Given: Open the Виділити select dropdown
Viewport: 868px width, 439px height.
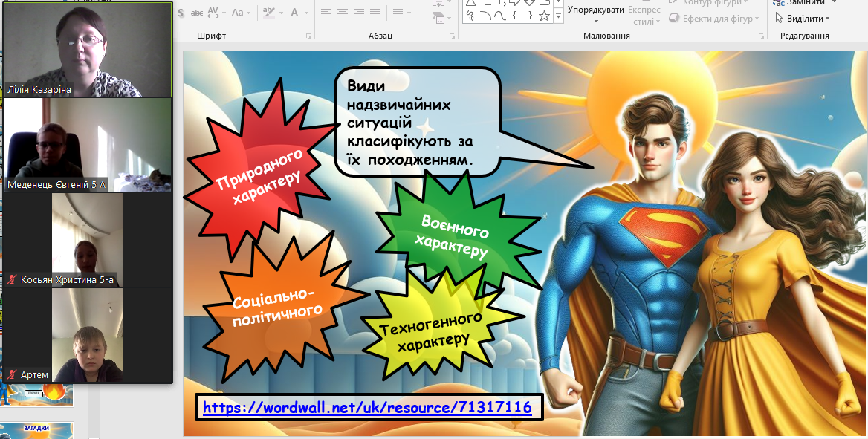Looking at the screenshot, I should (x=802, y=19).
